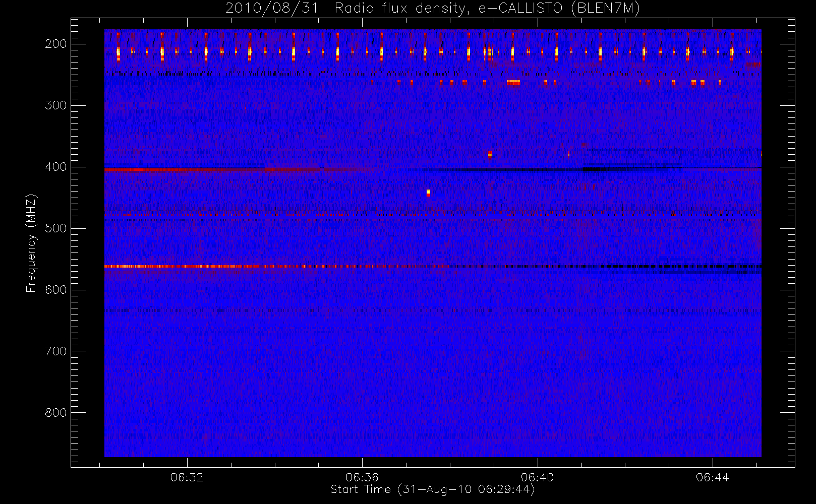Click the 600 frequency tick label
816x504 pixels.
56,290
